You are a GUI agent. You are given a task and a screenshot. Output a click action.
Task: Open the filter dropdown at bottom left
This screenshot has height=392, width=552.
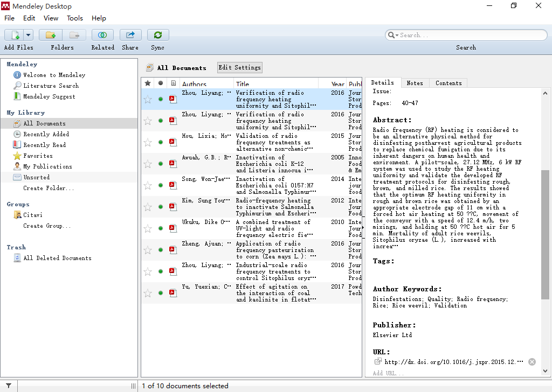(8, 386)
